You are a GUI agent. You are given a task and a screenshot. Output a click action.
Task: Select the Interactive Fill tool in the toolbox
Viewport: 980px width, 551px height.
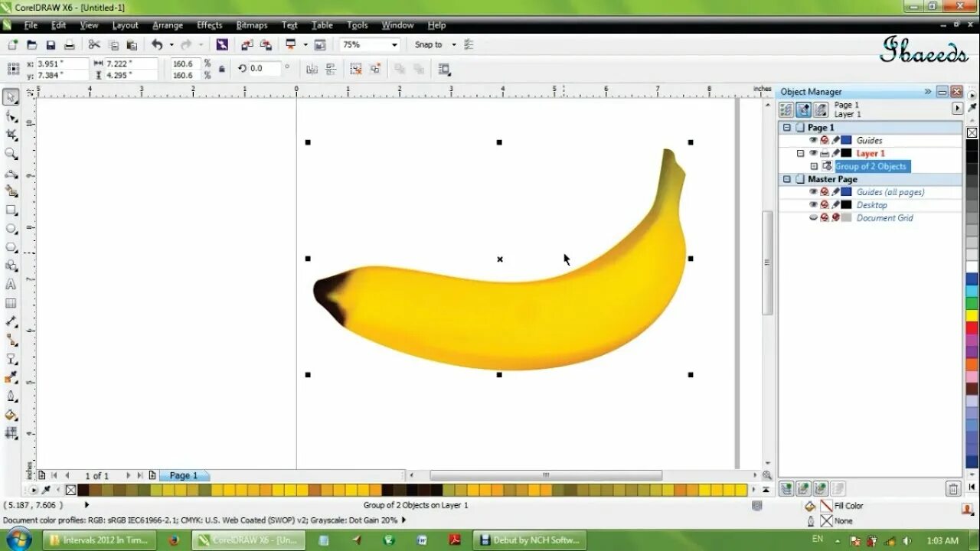point(11,433)
